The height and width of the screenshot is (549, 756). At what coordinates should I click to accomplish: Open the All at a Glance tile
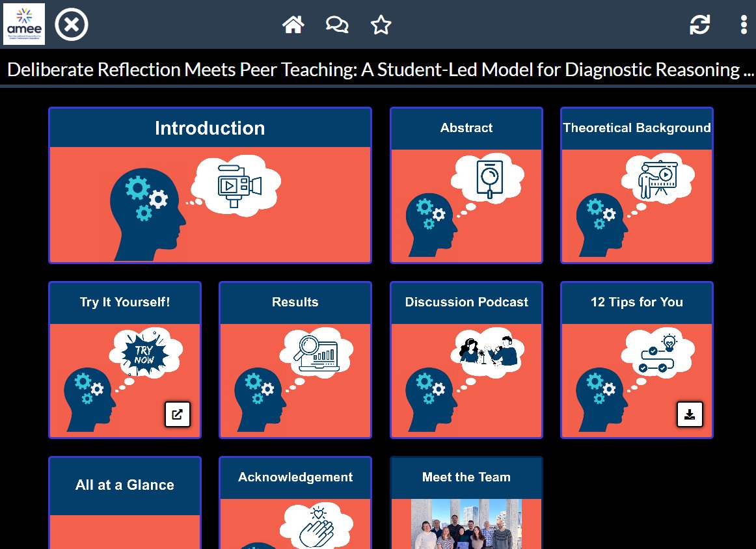tap(125, 503)
